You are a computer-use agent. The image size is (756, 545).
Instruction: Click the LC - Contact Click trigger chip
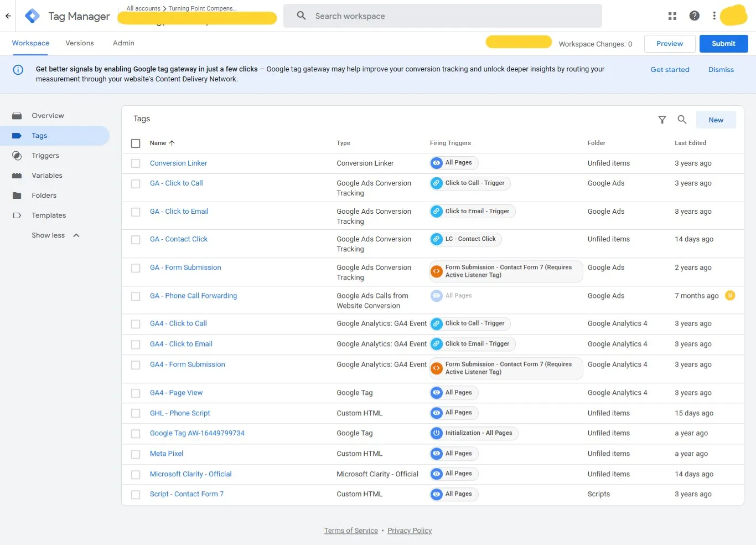466,239
